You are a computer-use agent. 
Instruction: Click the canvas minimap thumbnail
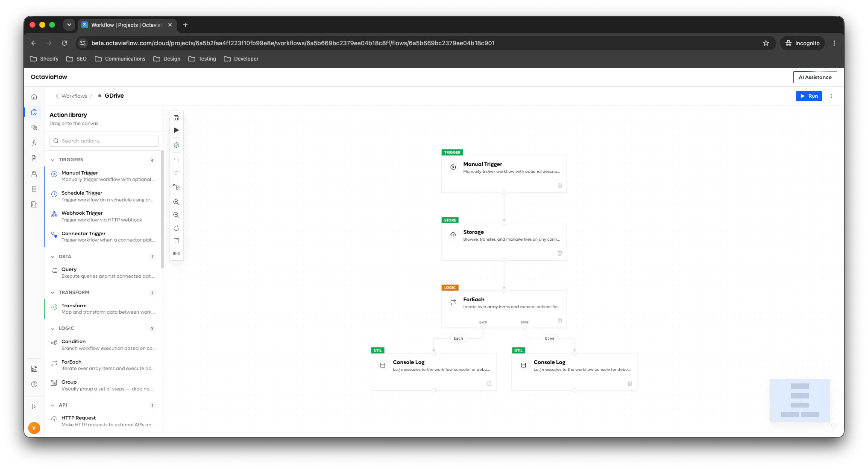800,400
